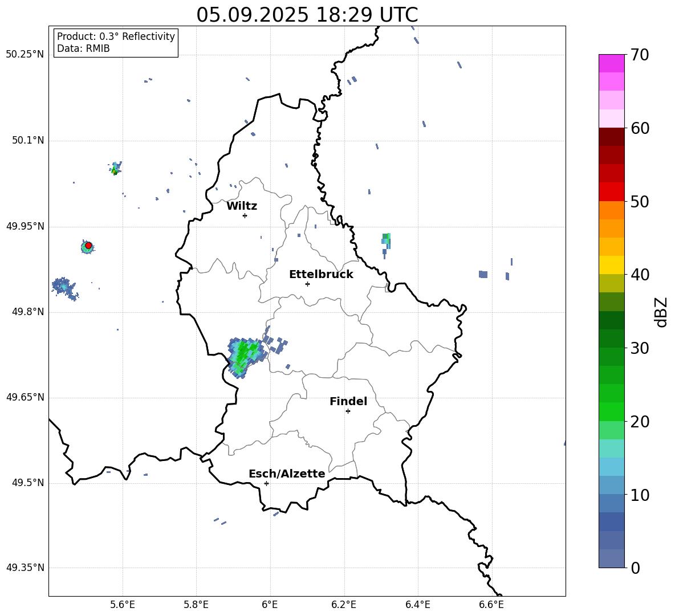This screenshot has height=616, width=675.
Task: Pick the yellow colorbar swatch above 40
Action: point(612,265)
